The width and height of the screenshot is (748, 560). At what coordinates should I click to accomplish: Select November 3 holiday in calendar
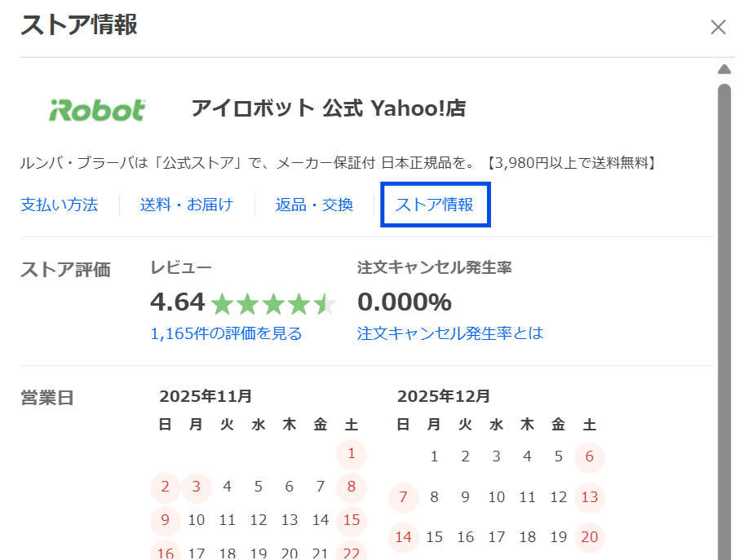197,487
